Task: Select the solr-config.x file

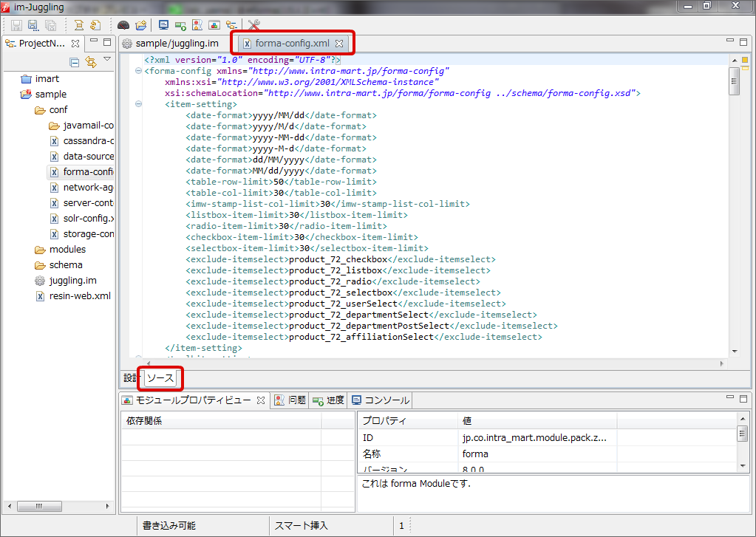Action: coord(82,219)
